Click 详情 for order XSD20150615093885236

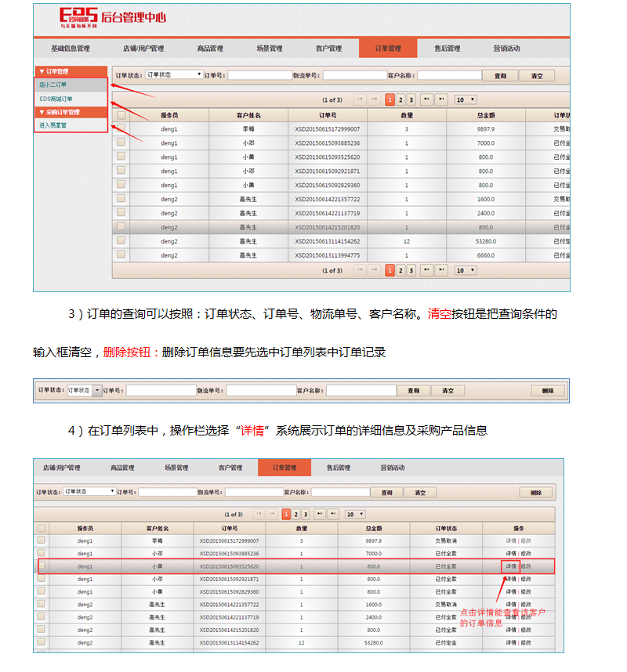click(x=511, y=553)
